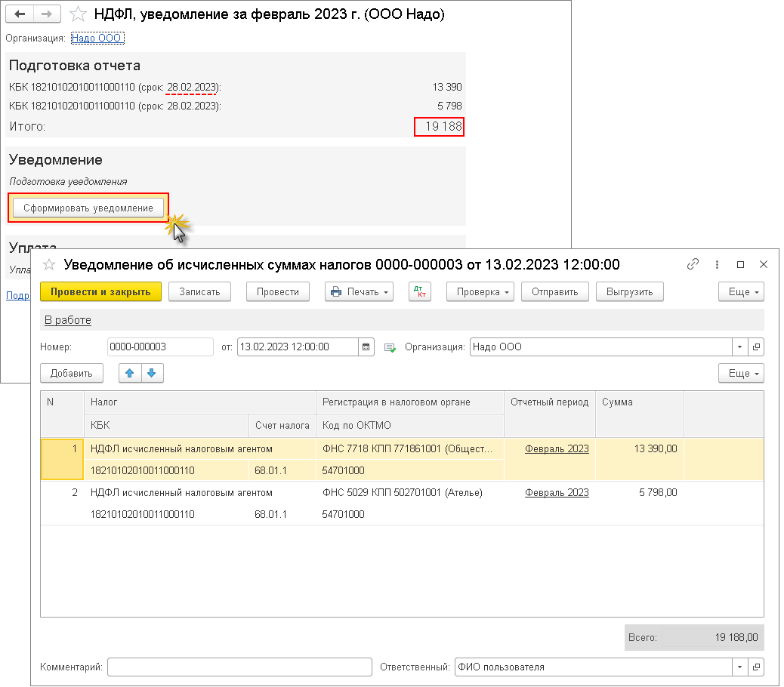
Task: Open top toolbar Еще menu
Action: [x=740, y=292]
